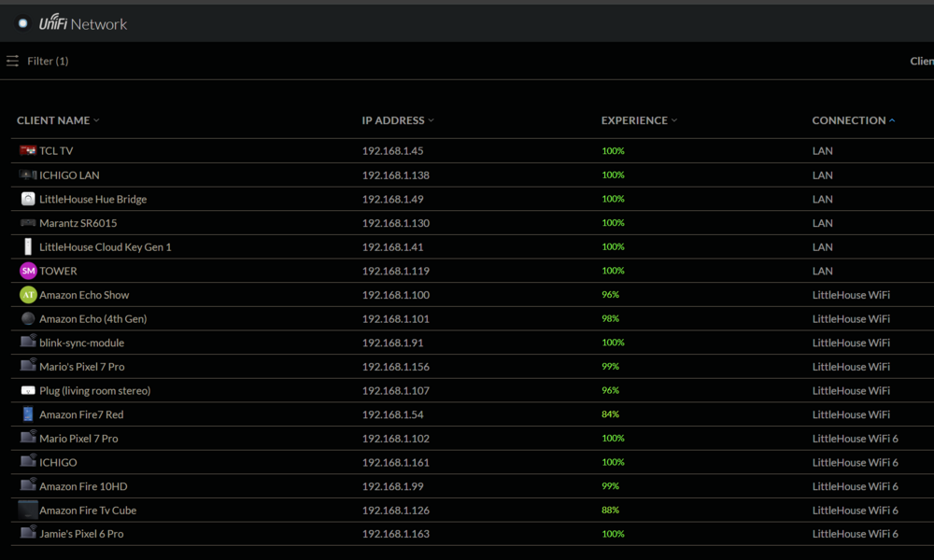Click the 96% experience for living room Plug

pyautogui.click(x=610, y=390)
